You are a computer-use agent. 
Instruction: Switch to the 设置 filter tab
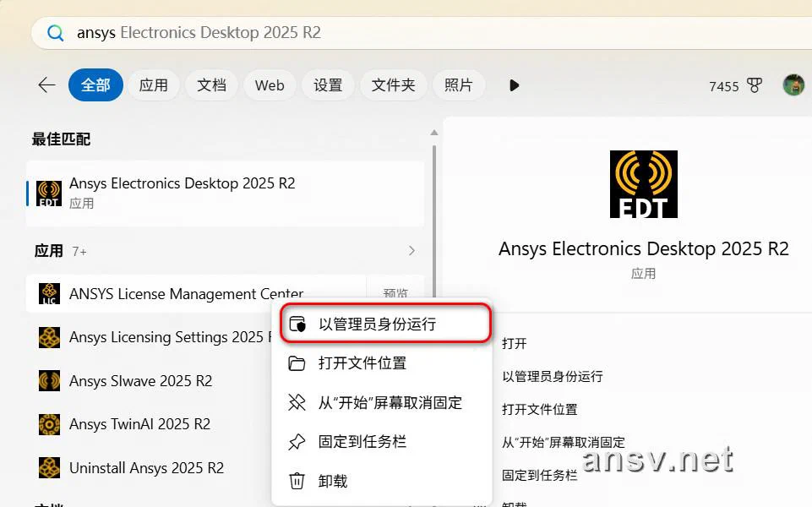point(328,85)
